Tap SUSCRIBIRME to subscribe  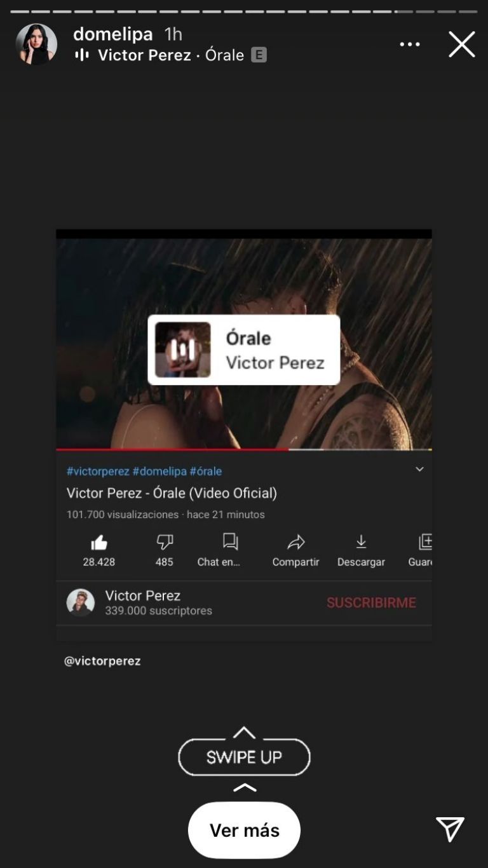coord(371,602)
